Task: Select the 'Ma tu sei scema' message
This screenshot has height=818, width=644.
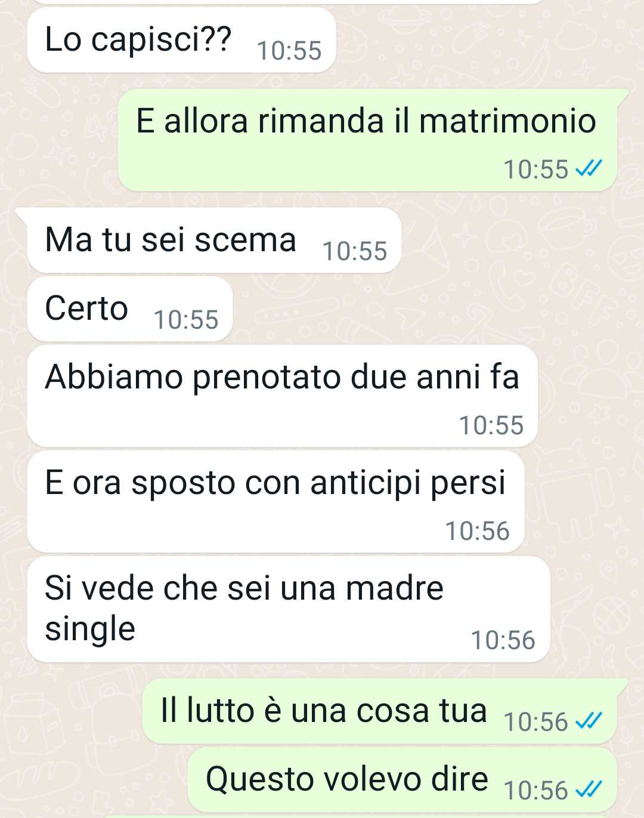Action: point(213,240)
